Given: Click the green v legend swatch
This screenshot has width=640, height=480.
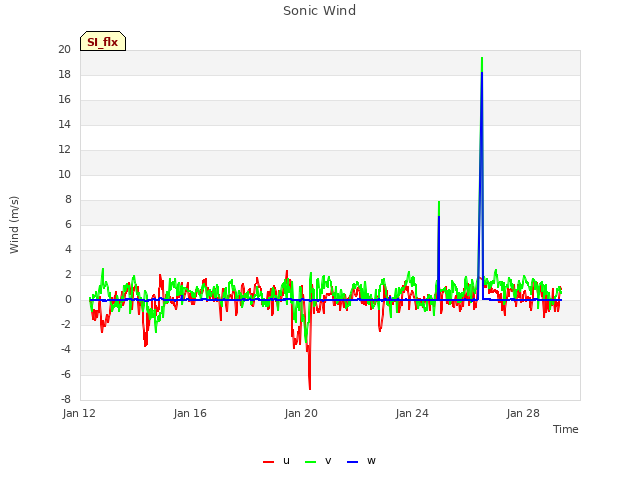Looking at the screenshot, I should point(311,462).
